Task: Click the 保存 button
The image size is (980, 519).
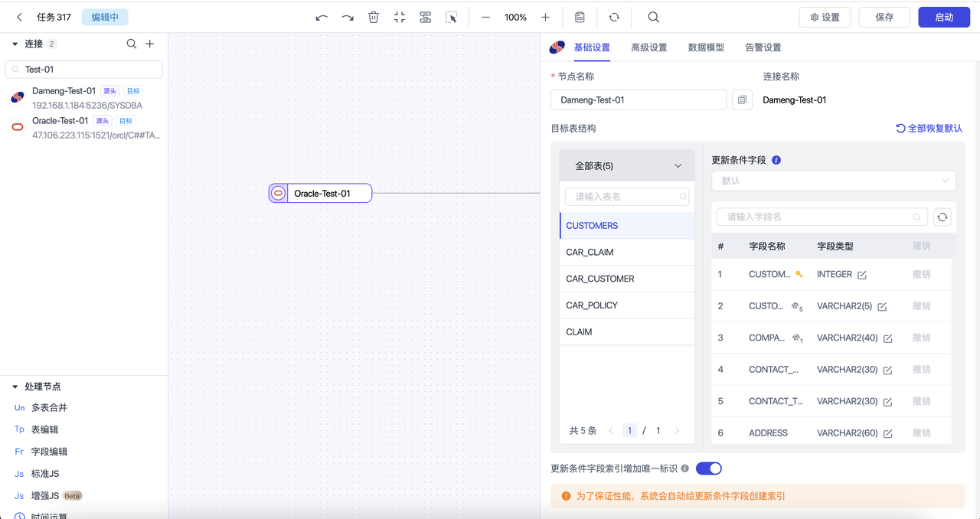Action: [x=884, y=17]
